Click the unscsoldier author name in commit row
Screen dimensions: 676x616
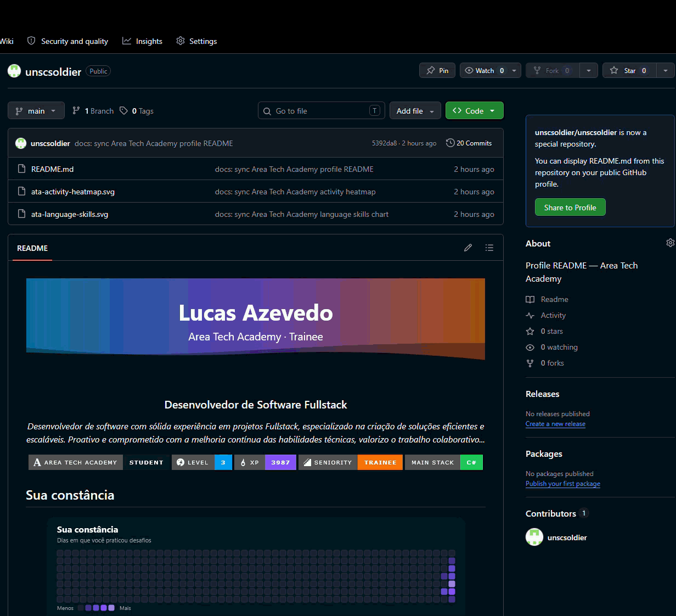pyautogui.click(x=50, y=143)
